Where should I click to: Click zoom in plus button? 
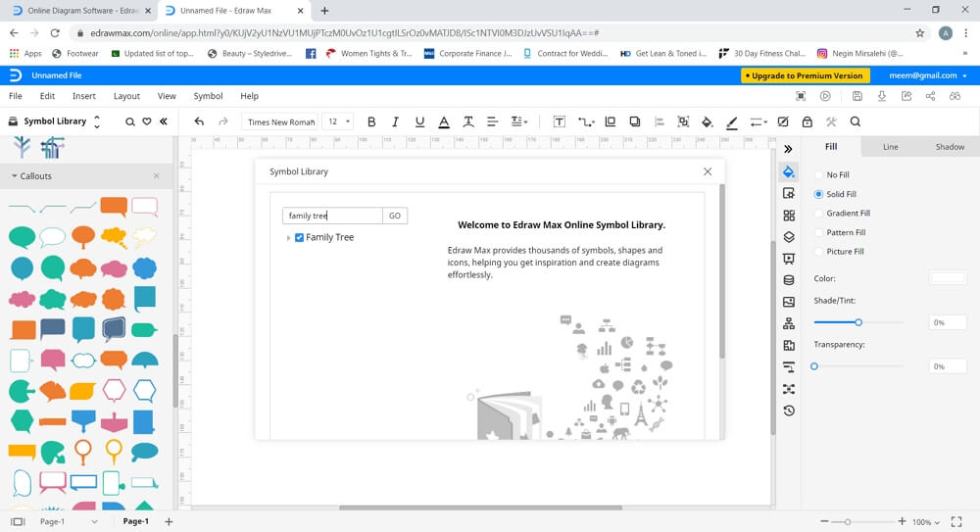(902, 521)
